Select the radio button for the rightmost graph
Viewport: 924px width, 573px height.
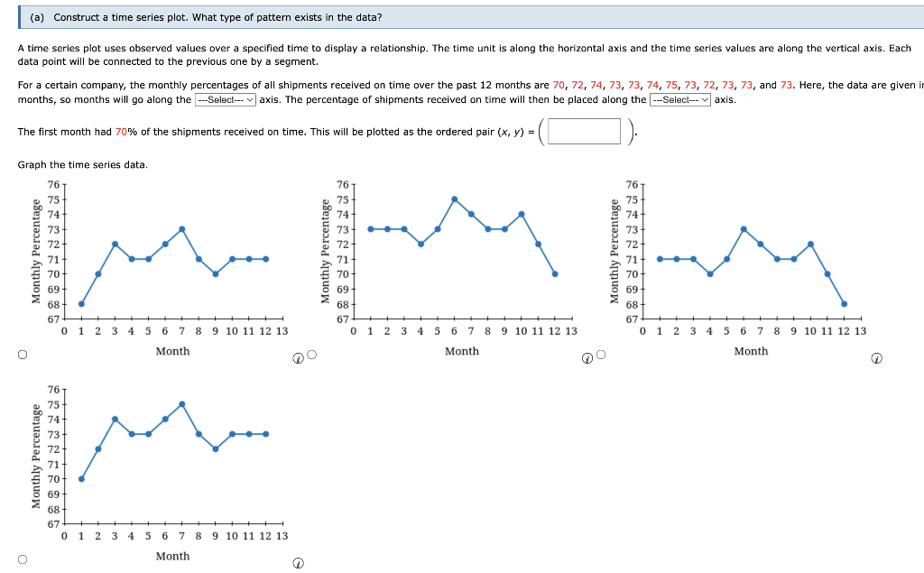tap(600, 354)
